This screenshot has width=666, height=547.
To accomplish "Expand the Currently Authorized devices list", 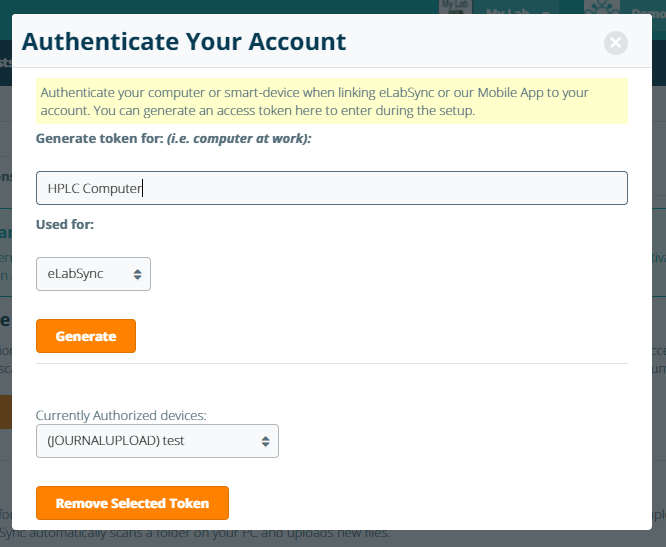I will pyautogui.click(x=157, y=441).
